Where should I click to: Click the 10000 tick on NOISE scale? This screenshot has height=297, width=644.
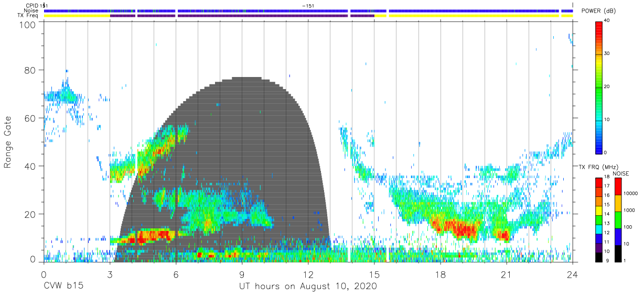click(x=631, y=194)
